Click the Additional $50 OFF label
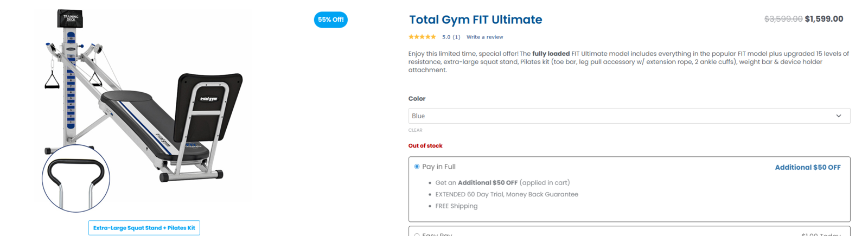Screen dimensions: 868x236 [x=807, y=168]
